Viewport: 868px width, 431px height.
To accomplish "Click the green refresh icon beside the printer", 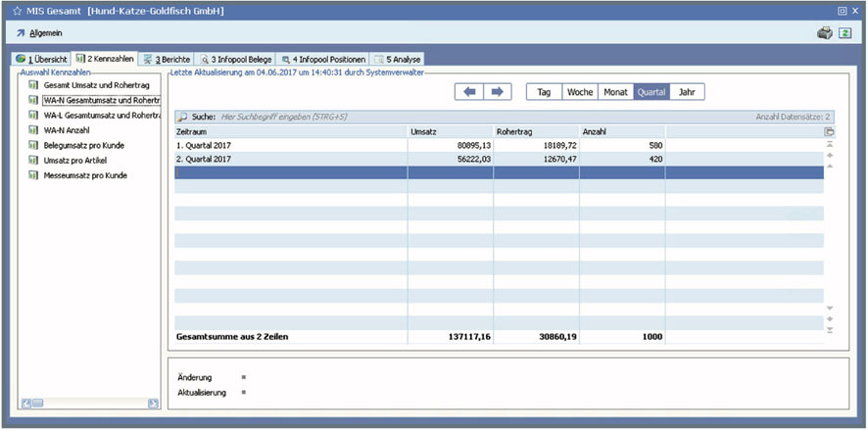I will (x=845, y=33).
